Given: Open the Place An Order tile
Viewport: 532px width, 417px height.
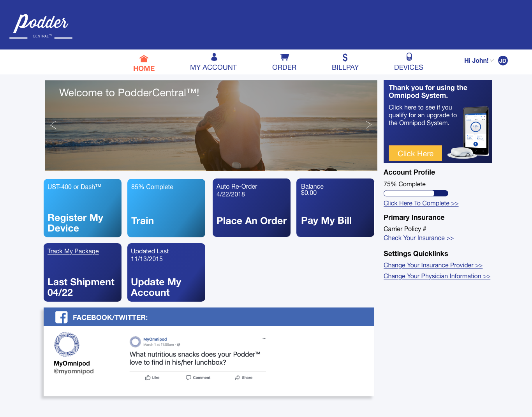Looking at the screenshot, I should tap(252, 208).
